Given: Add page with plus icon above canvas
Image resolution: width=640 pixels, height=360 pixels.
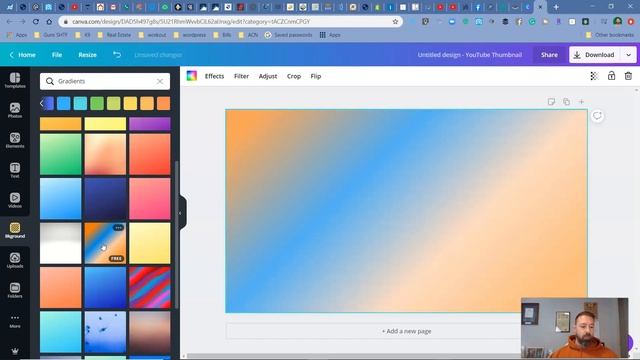Looking at the screenshot, I should (581, 102).
